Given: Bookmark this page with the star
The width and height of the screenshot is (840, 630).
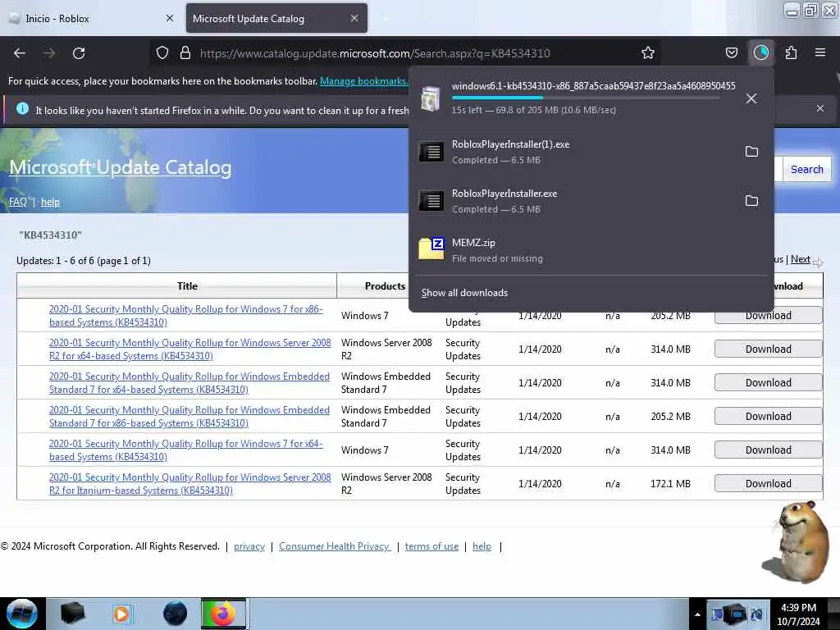Looking at the screenshot, I should pyautogui.click(x=648, y=53).
